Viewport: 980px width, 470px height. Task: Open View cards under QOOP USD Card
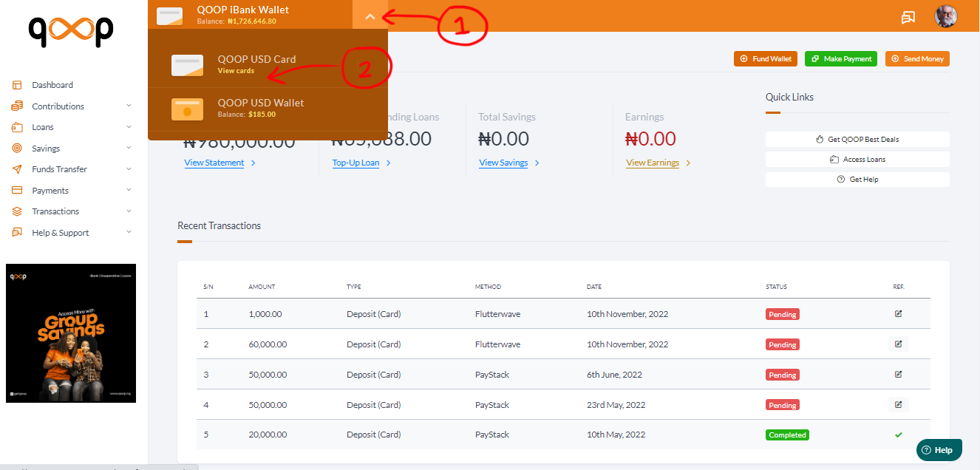point(236,71)
